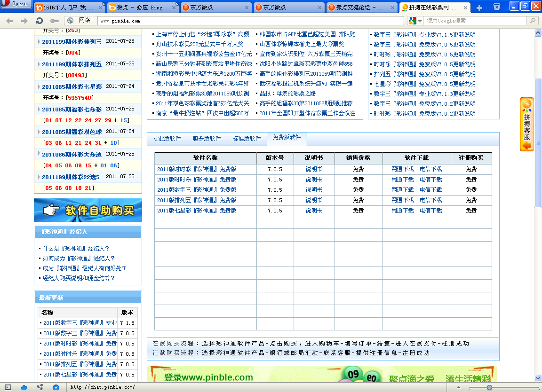Image resolution: width=542 pixels, height=392 pixels.
Task: Expand the 2011085期福彩七乐彩 entry arrow
Action: pyautogui.click(x=39, y=109)
